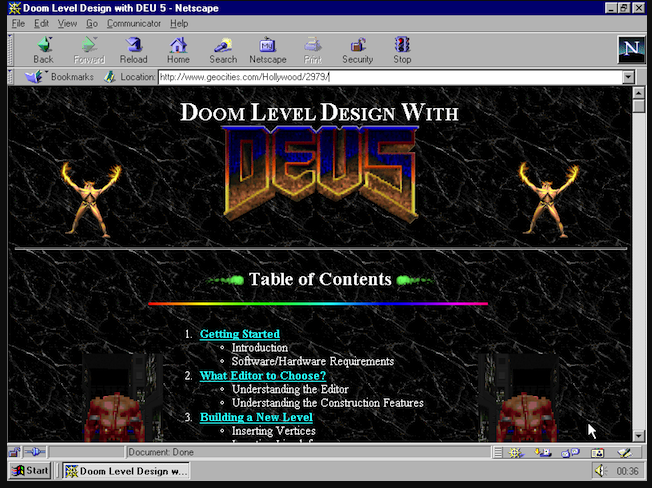Click the Doom Level Design With heading
The height and width of the screenshot is (488, 652).
click(319, 112)
